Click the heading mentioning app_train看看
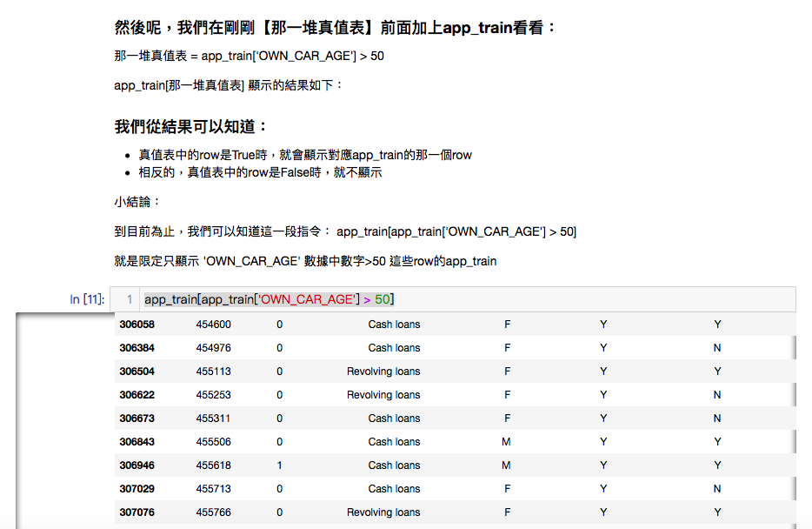The image size is (812, 529). tap(335, 28)
